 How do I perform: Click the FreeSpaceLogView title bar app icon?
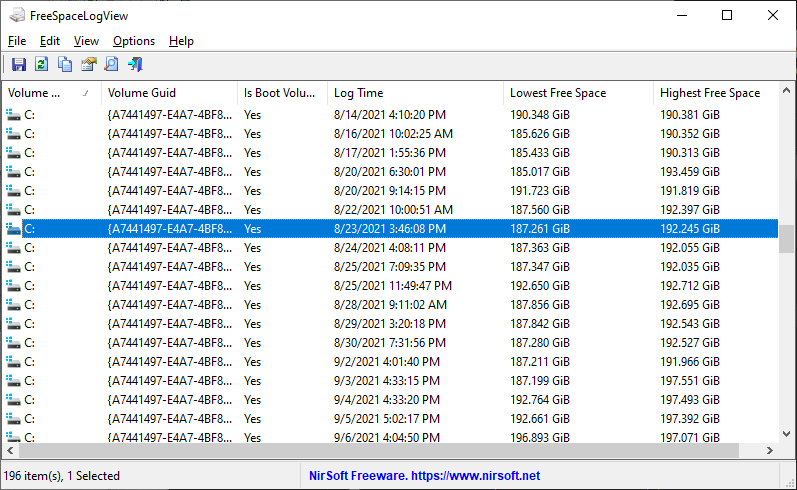tap(16, 16)
